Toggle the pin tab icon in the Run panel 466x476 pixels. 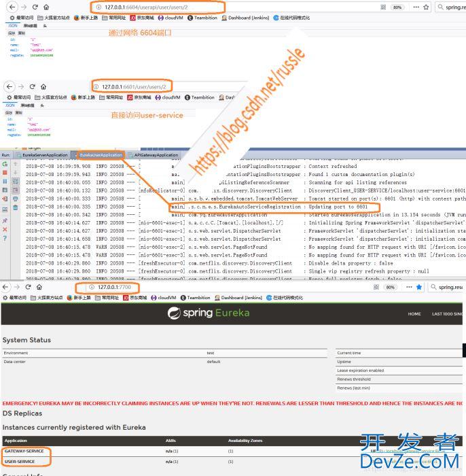(5, 221)
